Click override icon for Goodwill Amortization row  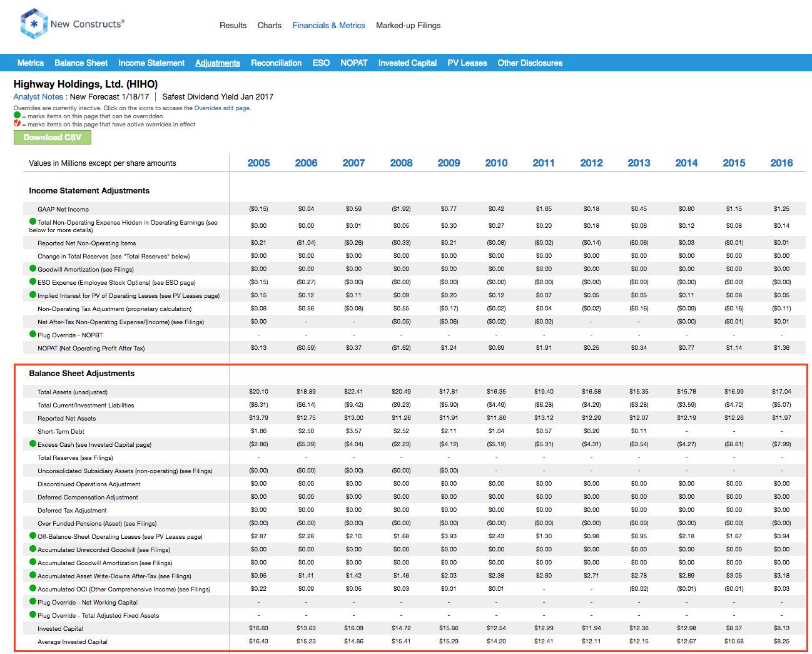(33, 268)
